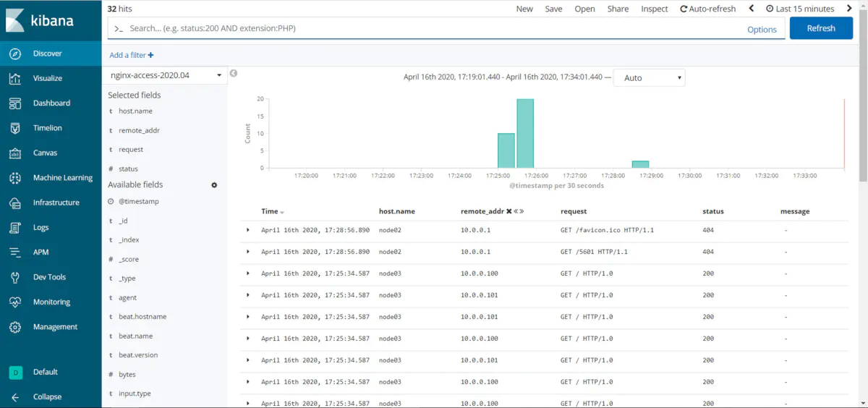Select the _index available field

point(129,240)
